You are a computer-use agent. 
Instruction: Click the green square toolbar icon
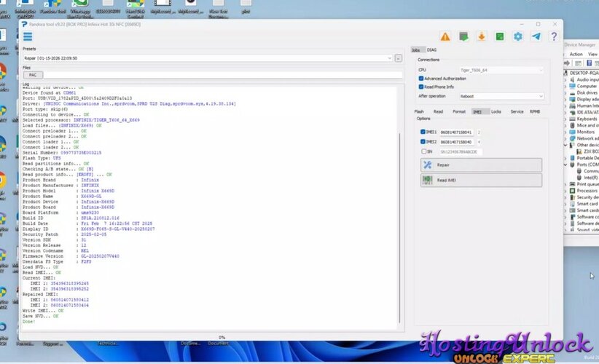500,36
